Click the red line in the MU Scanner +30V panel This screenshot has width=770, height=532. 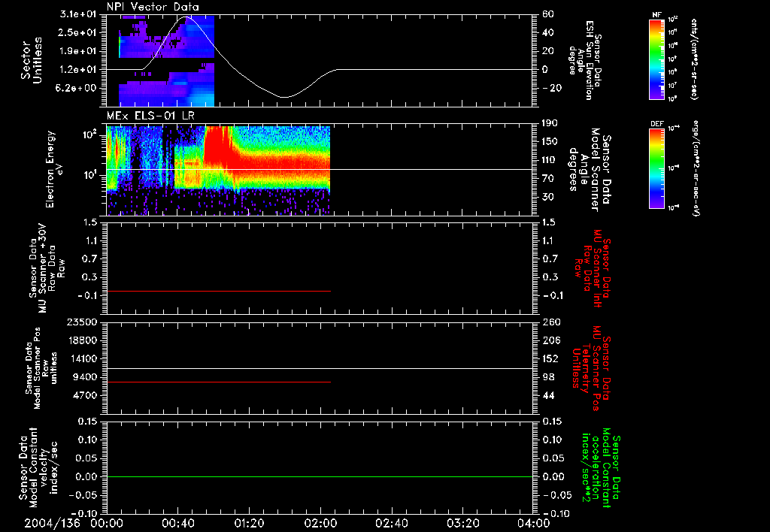tap(219, 291)
